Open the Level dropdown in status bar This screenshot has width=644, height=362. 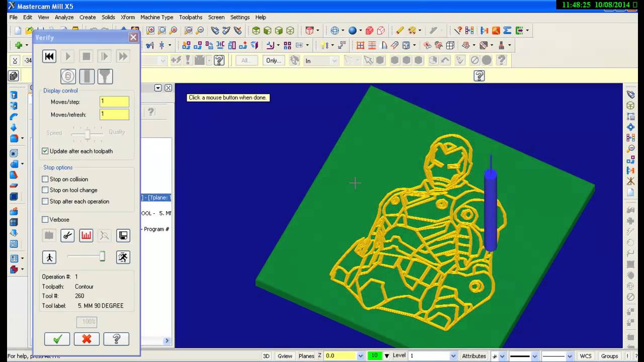coord(453,356)
